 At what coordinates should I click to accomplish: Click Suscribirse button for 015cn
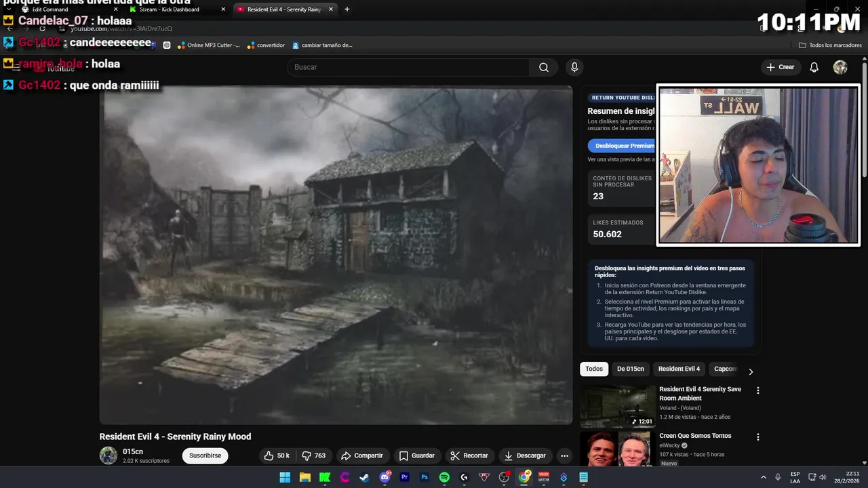coord(205,455)
